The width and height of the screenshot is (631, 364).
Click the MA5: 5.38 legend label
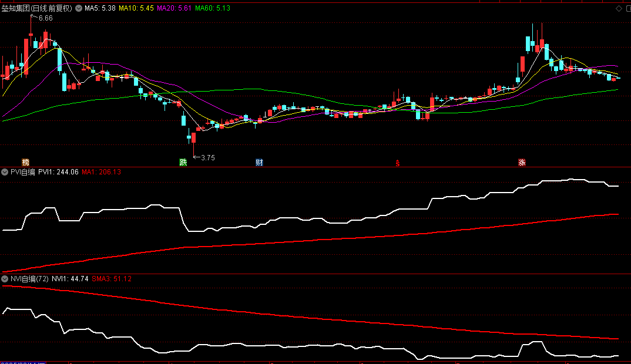tap(100, 8)
